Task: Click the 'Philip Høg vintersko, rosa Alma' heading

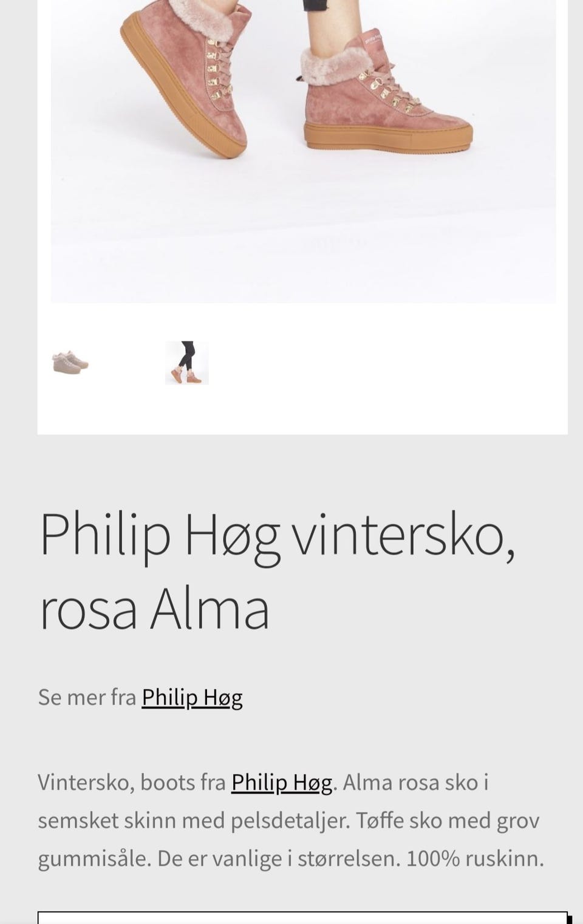Action: coord(277,571)
